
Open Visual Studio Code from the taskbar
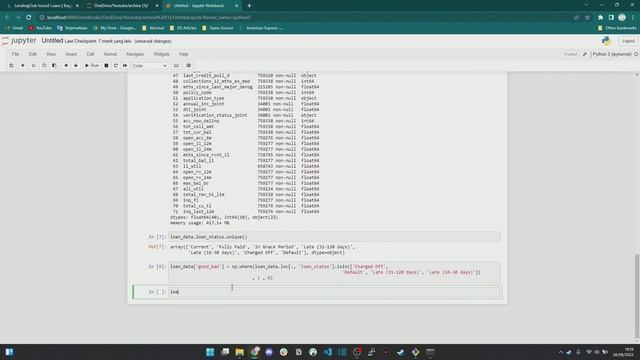(x=328, y=352)
